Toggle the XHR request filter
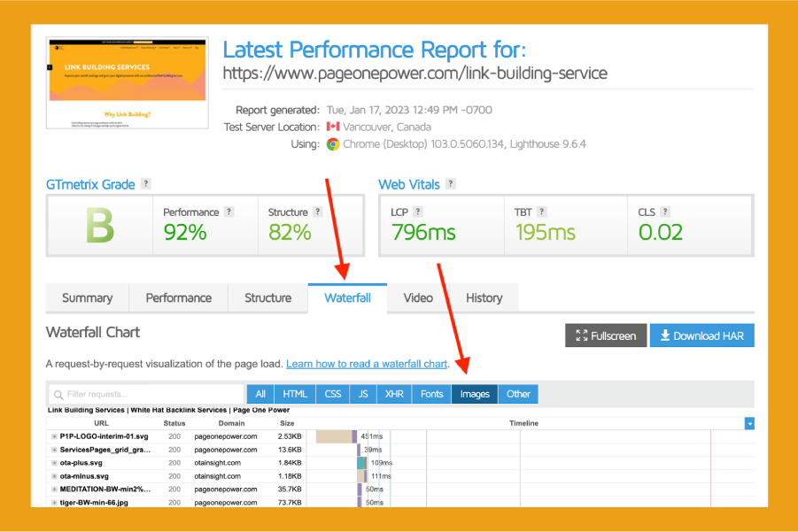Screen dimensions: 798x532 pos(394,394)
